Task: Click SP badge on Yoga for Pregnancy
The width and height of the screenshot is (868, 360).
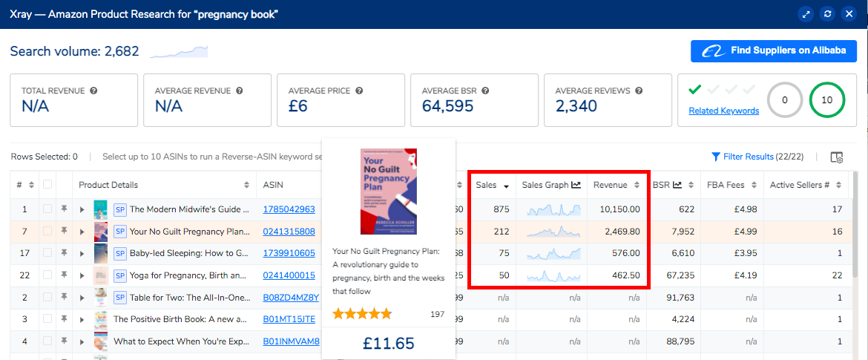Action: [x=119, y=275]
